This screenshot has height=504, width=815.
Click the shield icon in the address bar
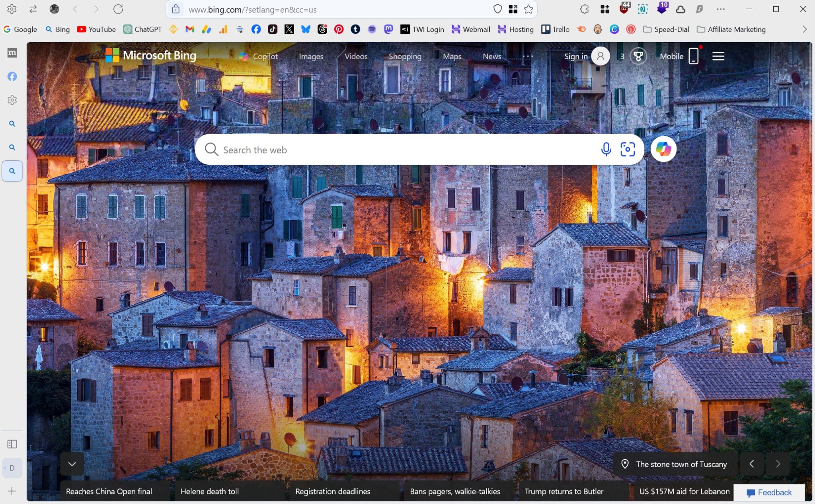tap(497, 9)
